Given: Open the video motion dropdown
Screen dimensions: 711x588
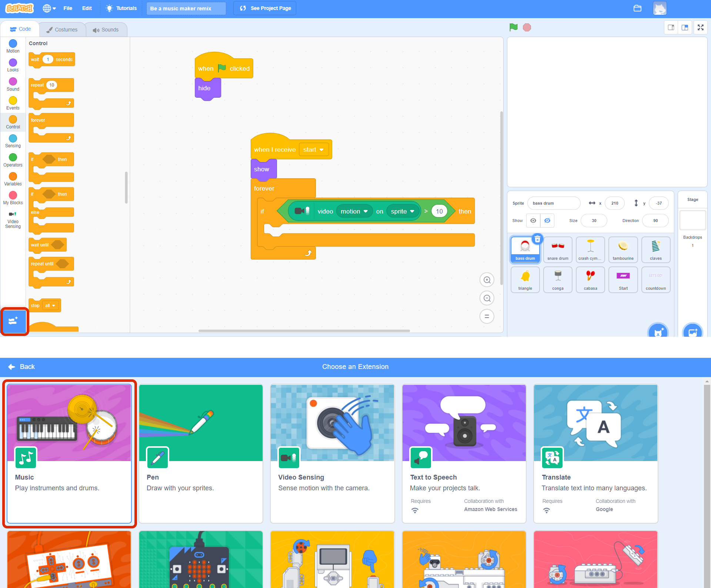Looking at the screenshot, I should pyautogui.click(x=354, y=211).
